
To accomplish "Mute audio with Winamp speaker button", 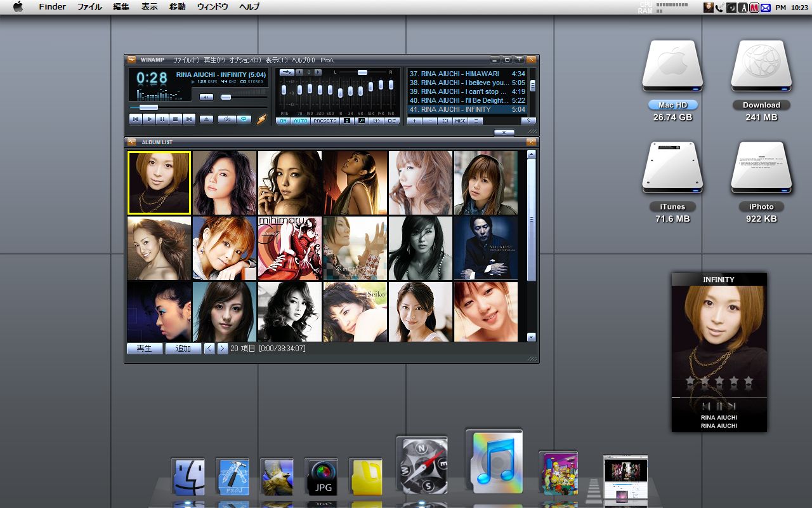I will (x=206, y=97).
